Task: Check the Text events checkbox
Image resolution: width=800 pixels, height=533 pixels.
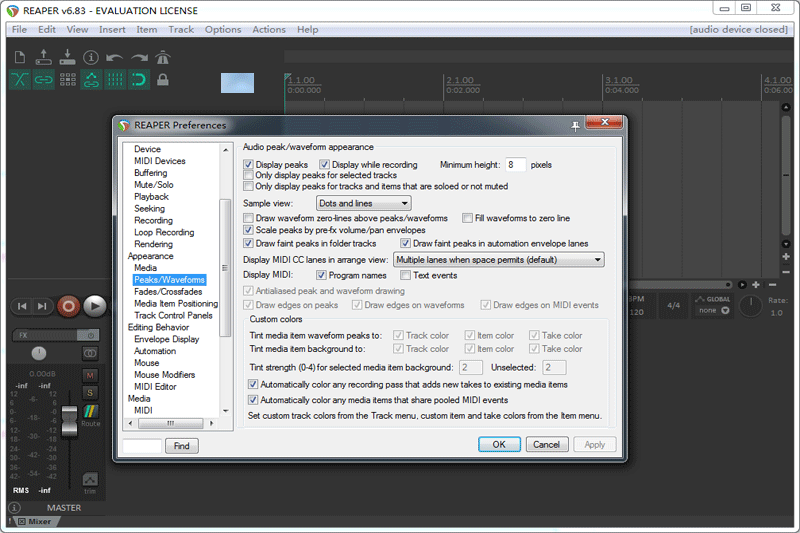Action: click(x=406, y=275)
